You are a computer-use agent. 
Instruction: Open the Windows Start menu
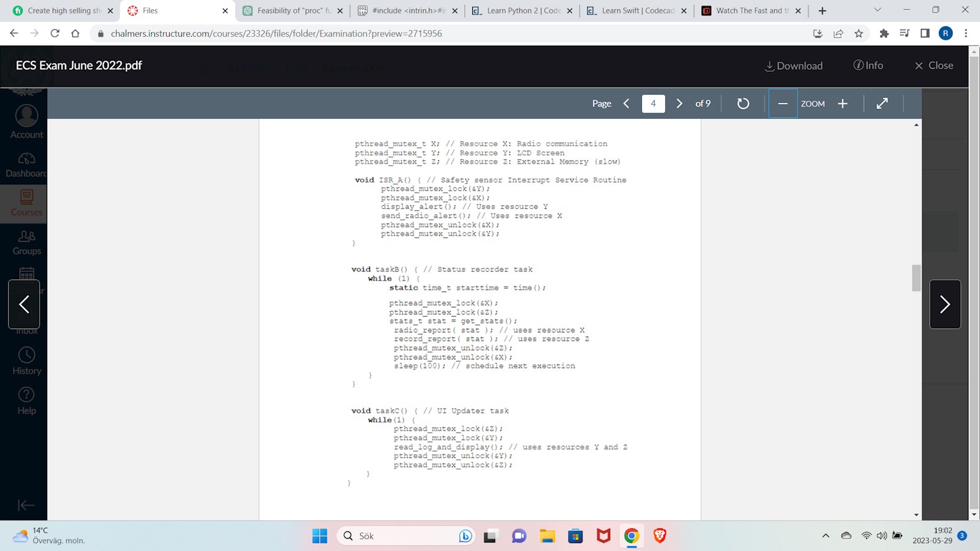pos(320,536)
